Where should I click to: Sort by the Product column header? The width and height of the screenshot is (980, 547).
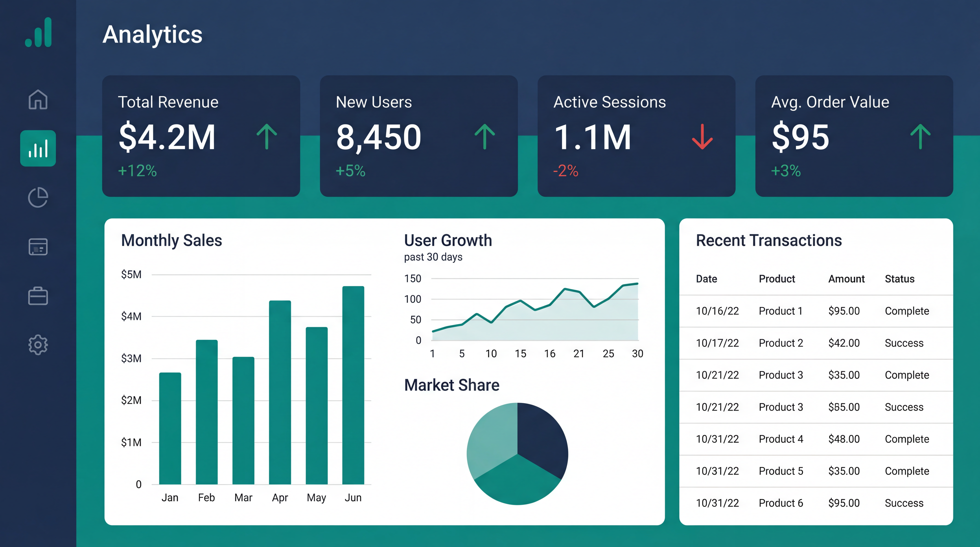coord(777,279)
